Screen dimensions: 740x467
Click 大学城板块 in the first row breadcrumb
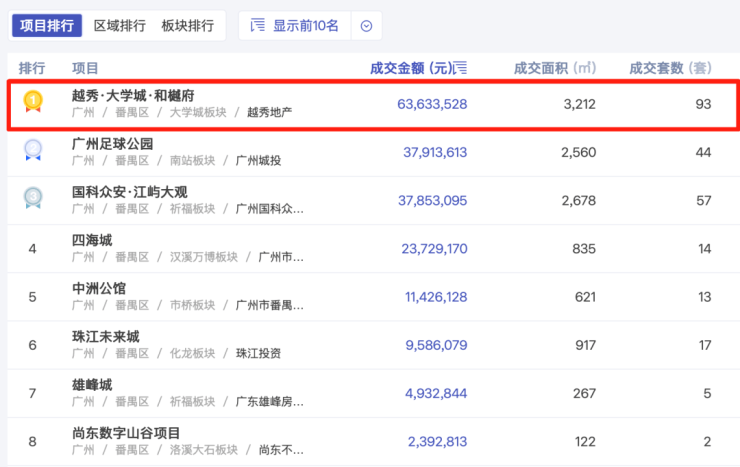coord(197,112)
